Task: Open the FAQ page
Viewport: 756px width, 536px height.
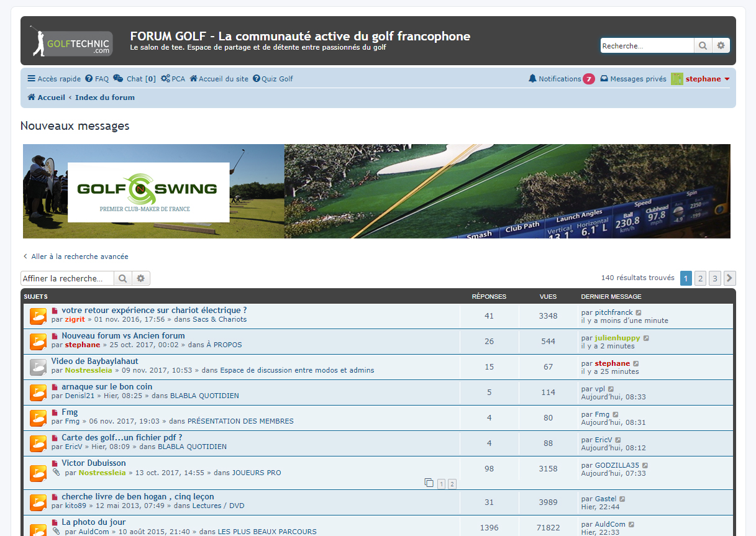Action: tap(97, 79)
